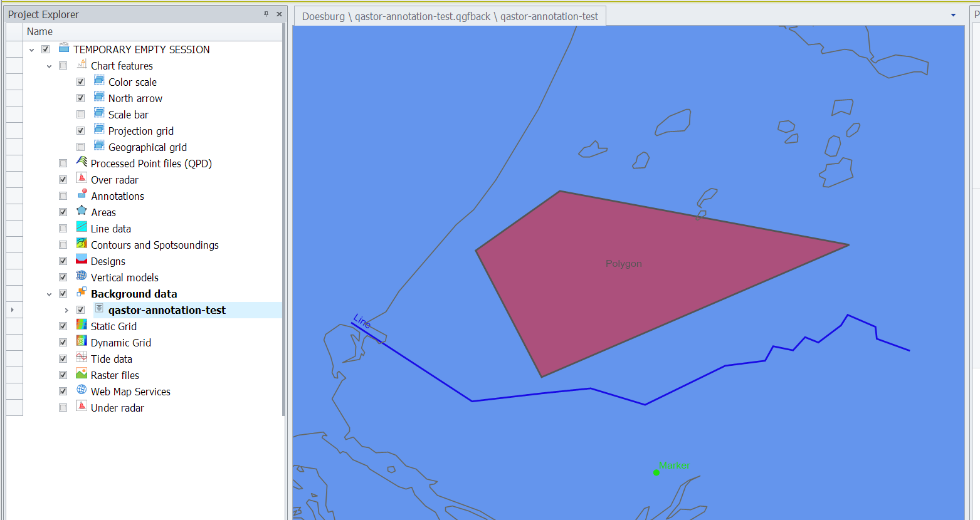Check the Annotations visibility checkbox
This screenshot has height=520, width=980.
point(63,195)
